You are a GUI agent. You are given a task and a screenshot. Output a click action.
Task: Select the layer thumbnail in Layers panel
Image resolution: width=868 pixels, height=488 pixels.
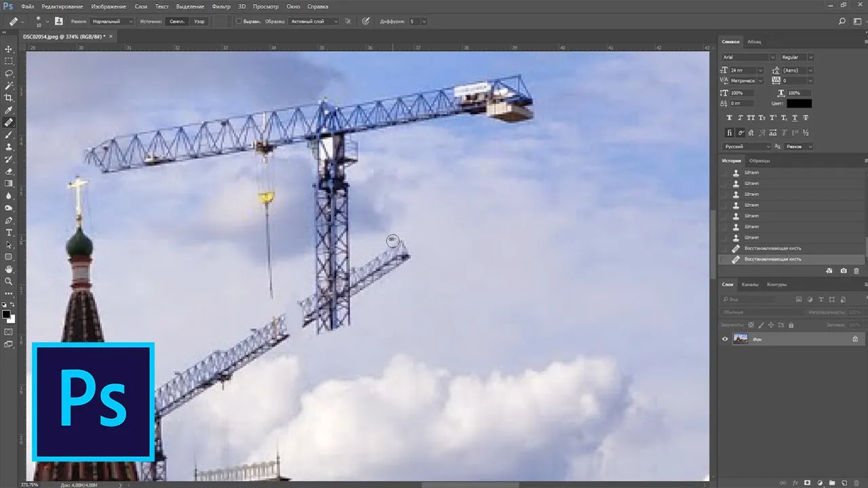[x=741, y=339]
